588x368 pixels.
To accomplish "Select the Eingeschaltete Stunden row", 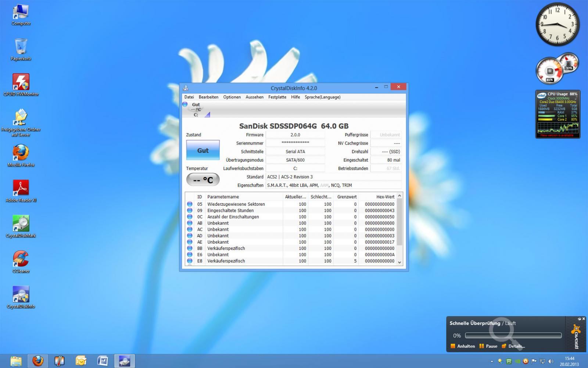I will (x=290, y=210).
